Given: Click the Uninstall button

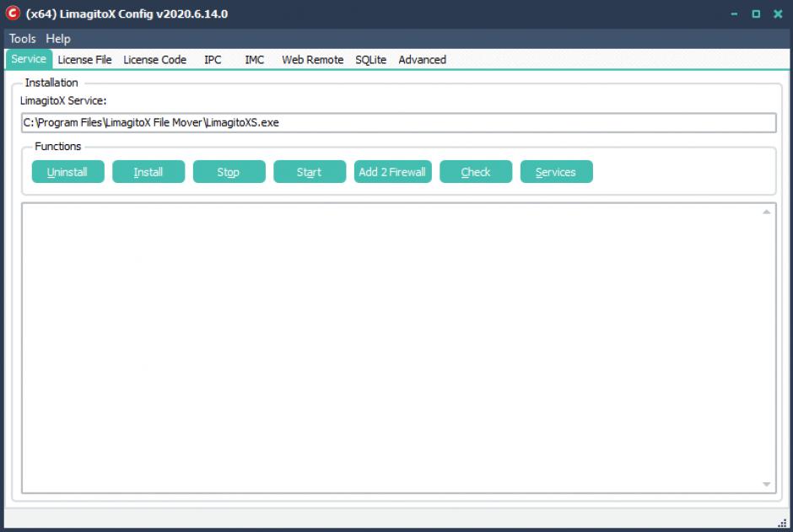Looking at the screenshot, I should point(67,172).
